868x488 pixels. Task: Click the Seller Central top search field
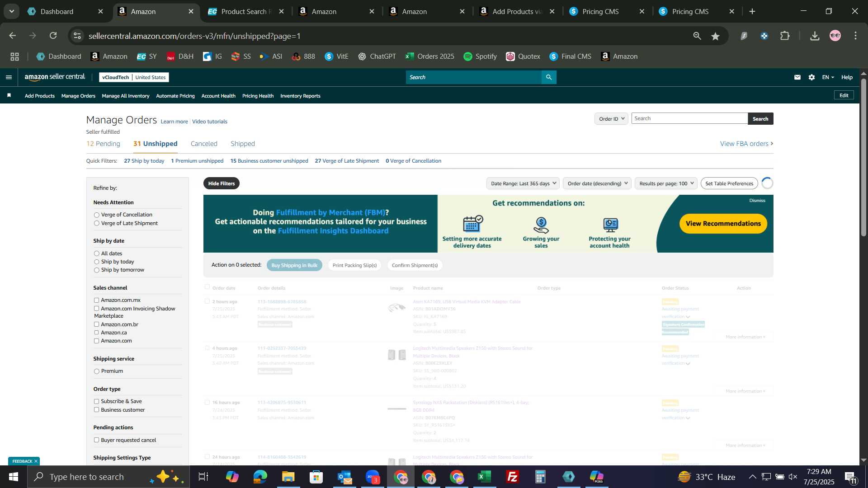coord(473,77)
